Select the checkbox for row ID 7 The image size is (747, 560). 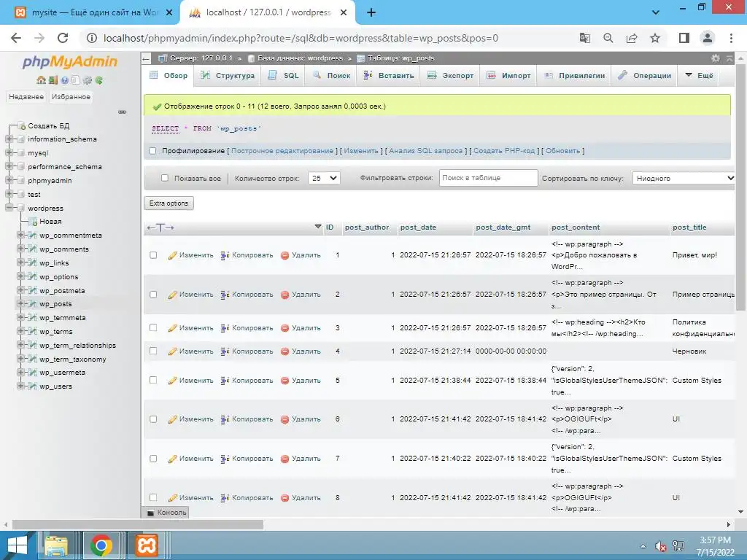tap(153, 459)
